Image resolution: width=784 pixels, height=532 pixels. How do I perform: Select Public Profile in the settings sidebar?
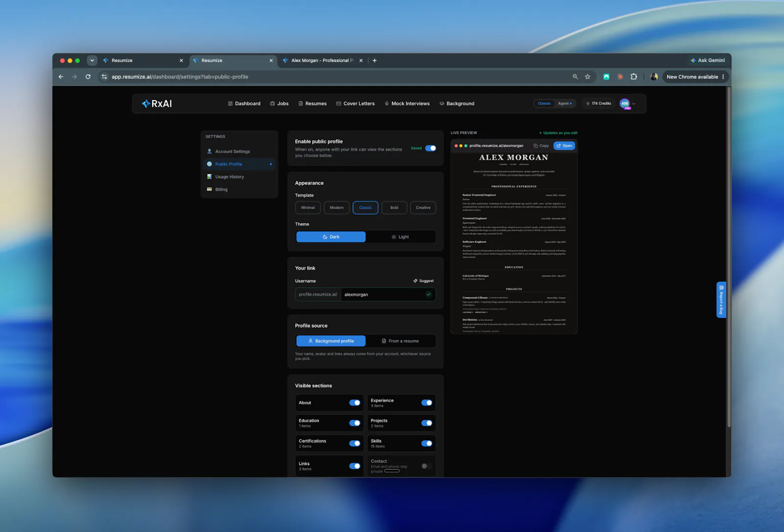[239, 164]
